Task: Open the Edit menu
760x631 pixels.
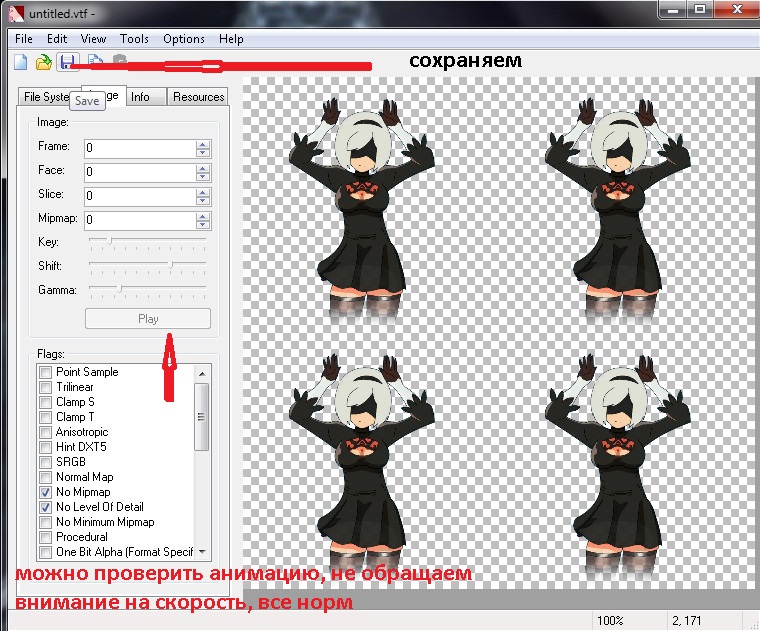Action: 57,39
